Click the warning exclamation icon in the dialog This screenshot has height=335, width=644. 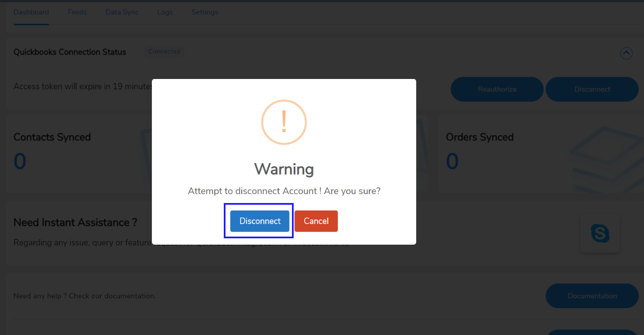coord(284,122)
